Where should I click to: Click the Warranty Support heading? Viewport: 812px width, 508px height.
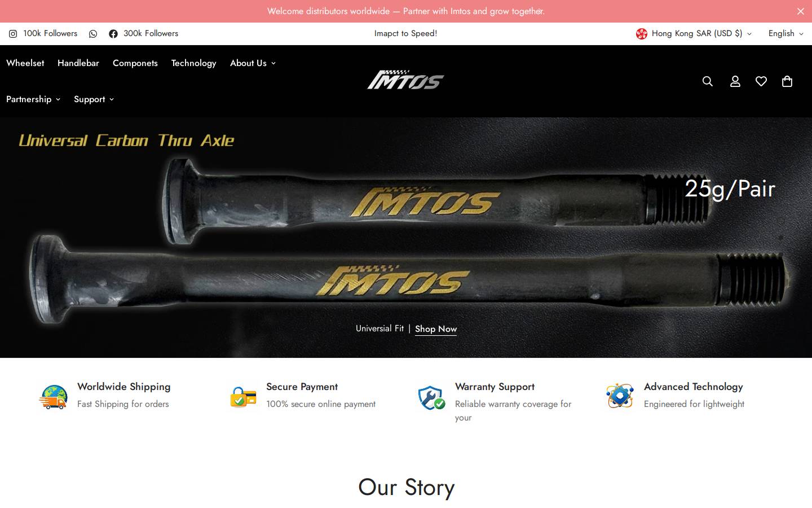coord(495,387)
